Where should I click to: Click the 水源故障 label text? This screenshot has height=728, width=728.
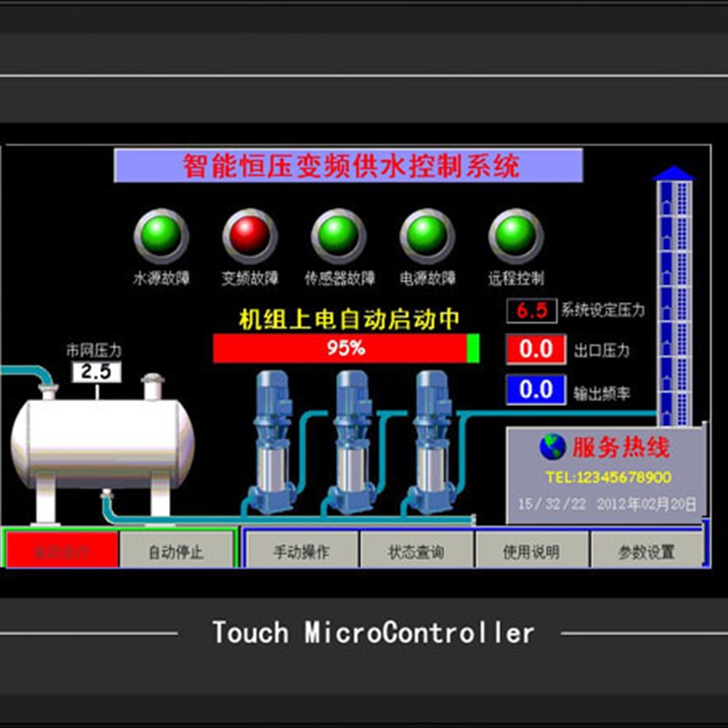(x=162, y=278)
